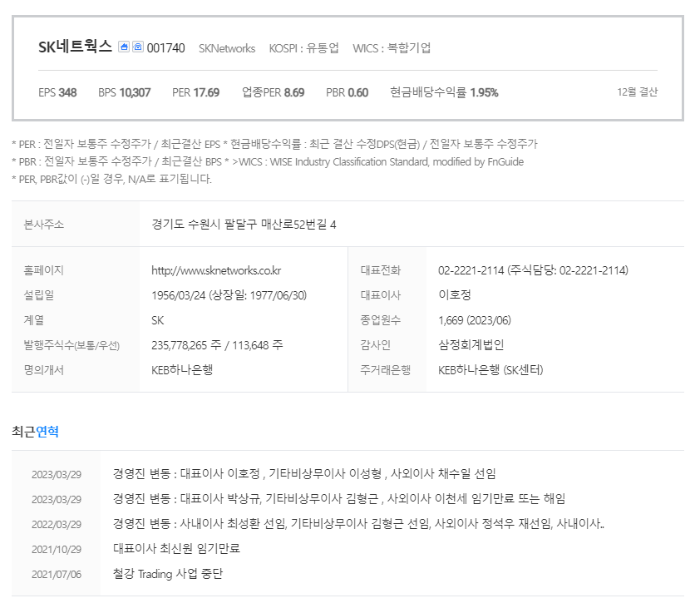
Task: Click the WICS : 복합기업 classification
Action: tap(392, 48)
